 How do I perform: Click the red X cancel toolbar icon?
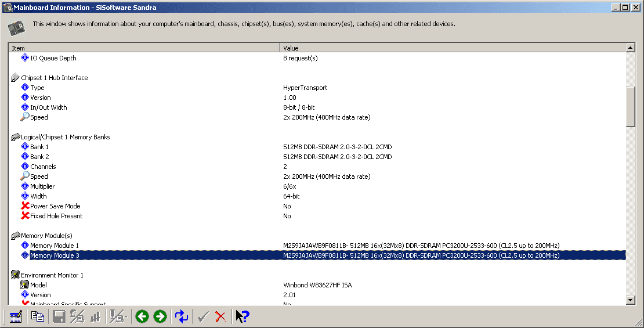pos(220,316)
